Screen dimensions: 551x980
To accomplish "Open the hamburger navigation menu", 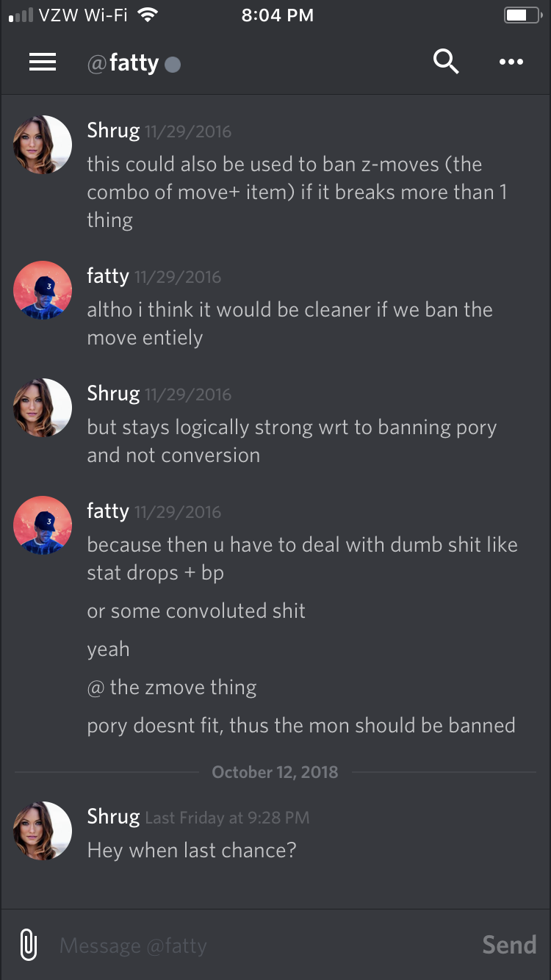I will pyautogui.click(x=43, y=62).
